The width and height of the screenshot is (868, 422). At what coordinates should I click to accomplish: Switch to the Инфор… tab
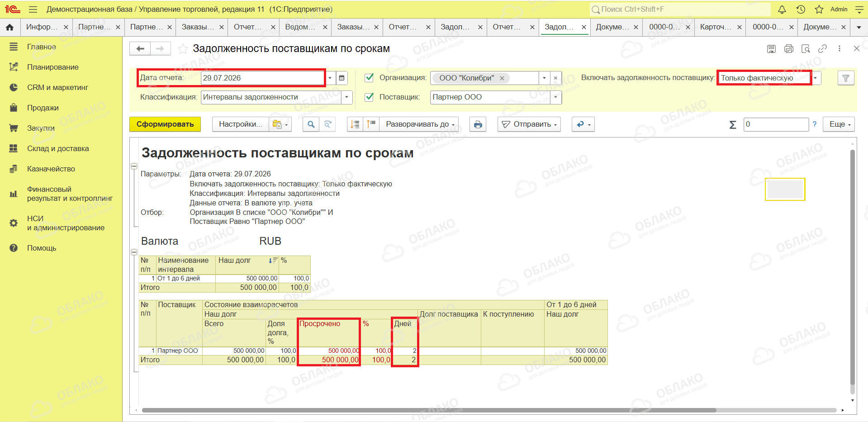click(42, 27)
